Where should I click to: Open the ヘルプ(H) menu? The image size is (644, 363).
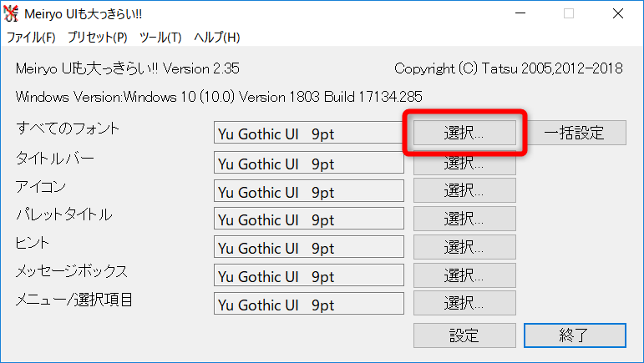point(216,38)
